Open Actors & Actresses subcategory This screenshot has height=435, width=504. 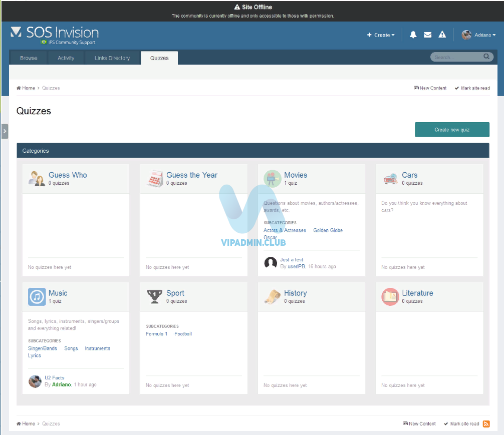coord(285,230)
